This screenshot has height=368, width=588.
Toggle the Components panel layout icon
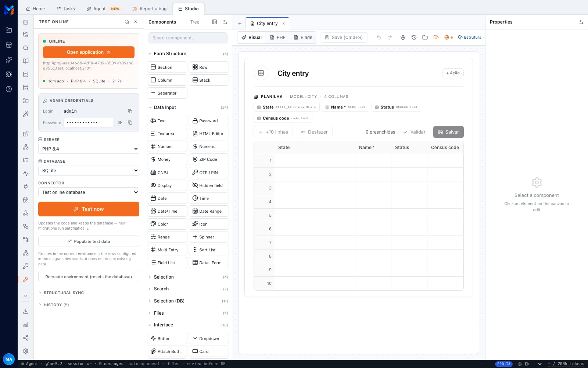coord(215,22)
